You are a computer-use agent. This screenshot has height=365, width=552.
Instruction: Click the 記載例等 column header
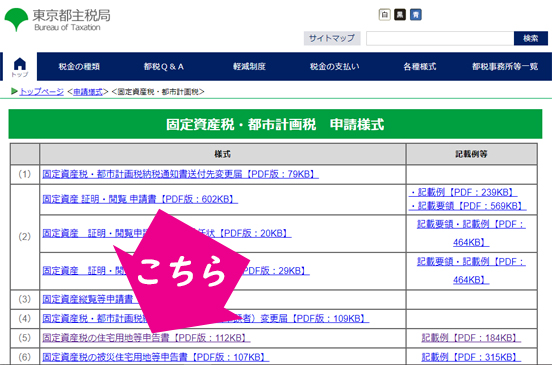click(471, 154)
